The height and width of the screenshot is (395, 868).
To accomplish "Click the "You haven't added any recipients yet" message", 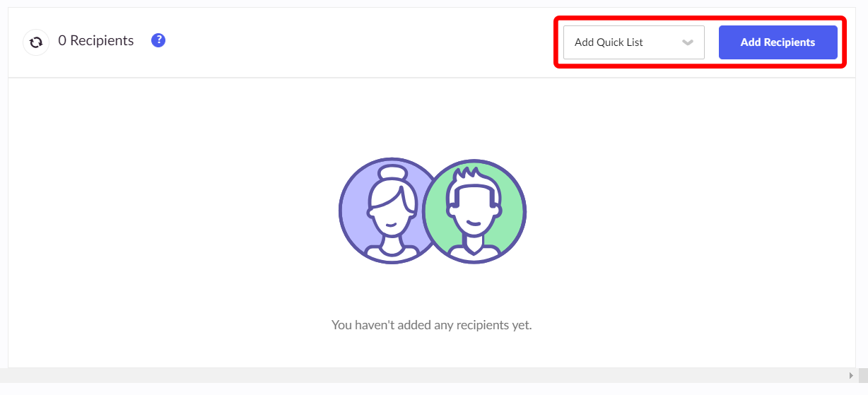I will click(x=431, y=325).
